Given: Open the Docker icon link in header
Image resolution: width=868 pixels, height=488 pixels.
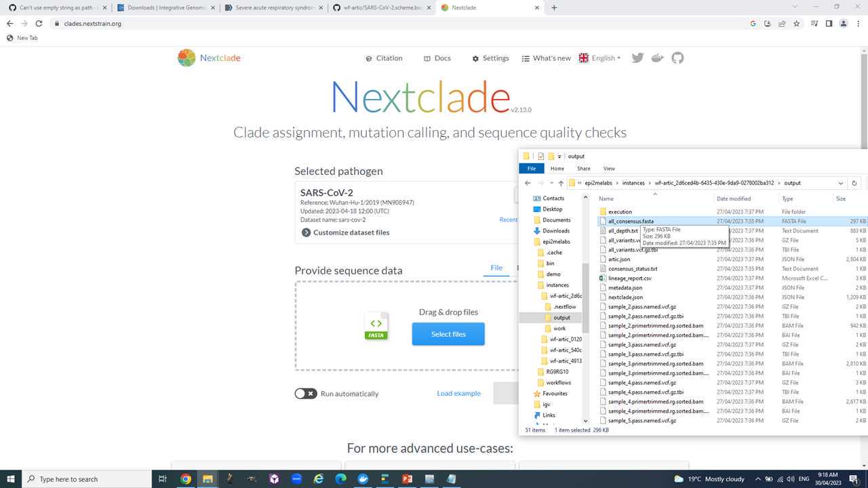Looking at the screenshot, I should pyautogui.click(x=657, y=58).
